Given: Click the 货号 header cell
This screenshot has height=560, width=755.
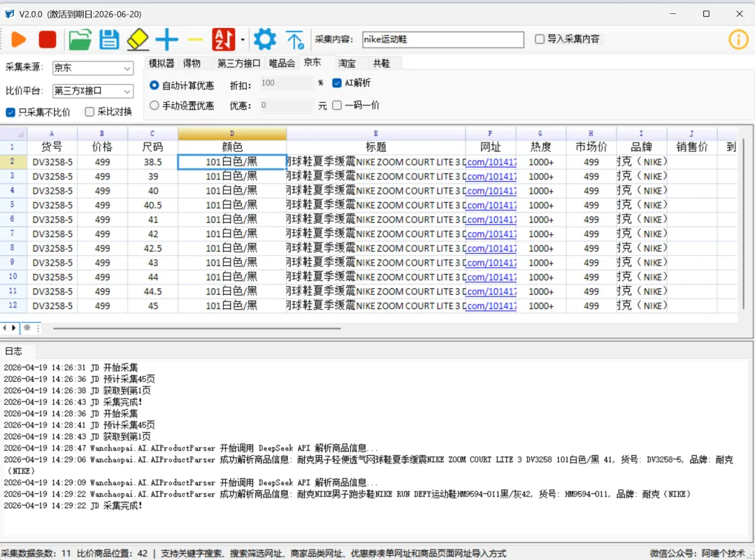Looking at the screenshot, I should click(x=52, y=147).
